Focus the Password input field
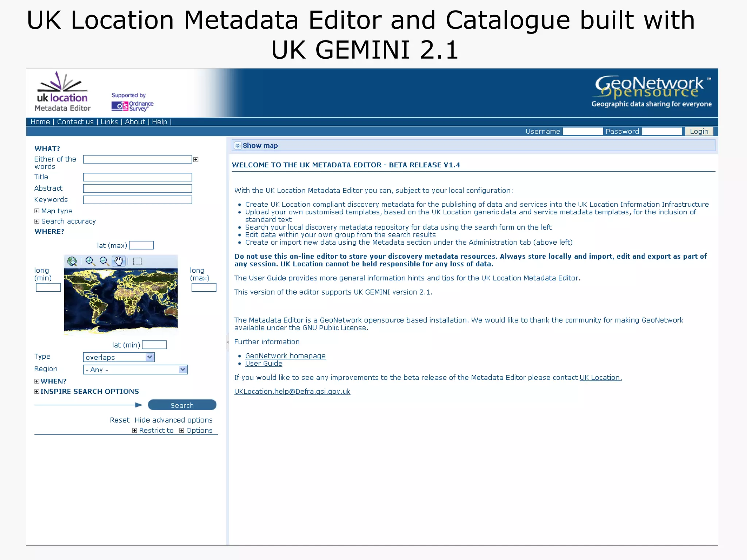The height and width of the screenshot is (560, 747). [662, 131]
